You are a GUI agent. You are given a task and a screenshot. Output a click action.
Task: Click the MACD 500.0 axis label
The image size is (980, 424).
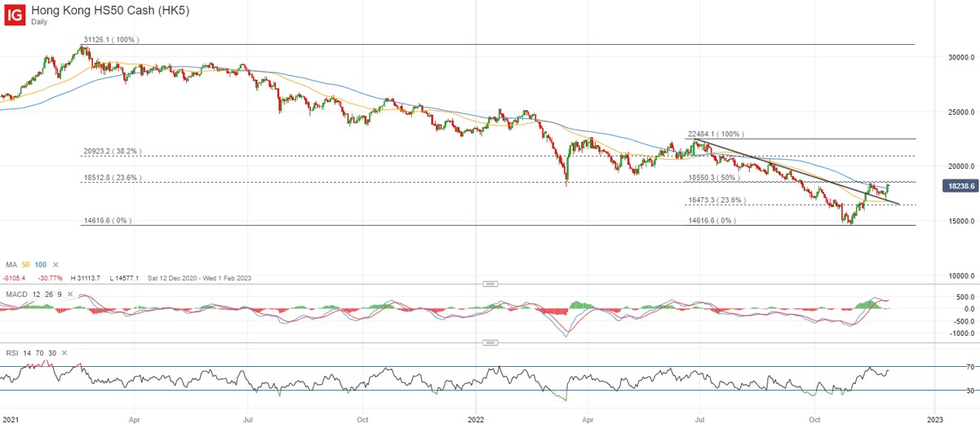click(964, 297)
